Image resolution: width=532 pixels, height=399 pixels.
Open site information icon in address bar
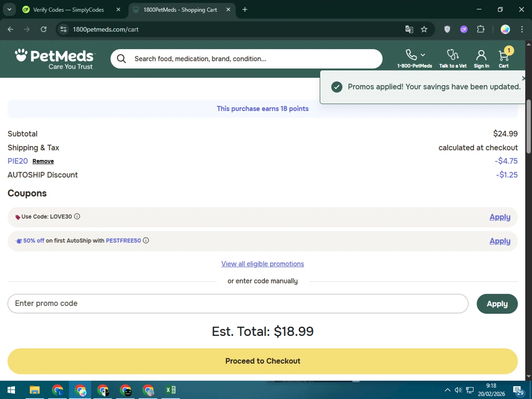coord(63,29)
